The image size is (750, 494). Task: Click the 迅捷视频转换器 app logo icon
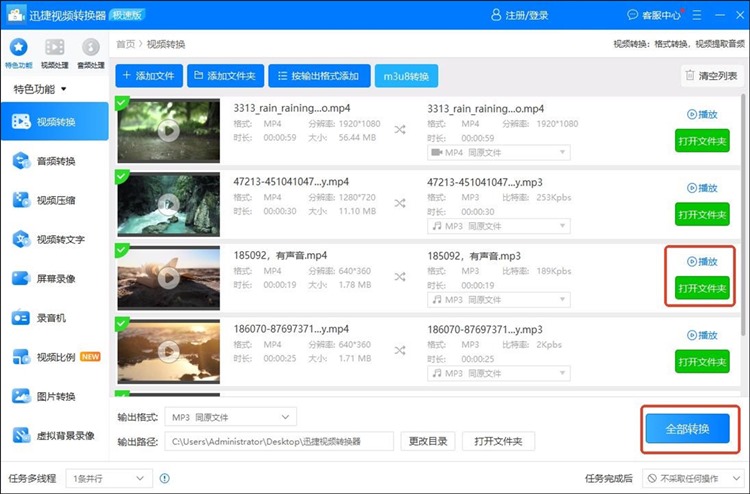[16, 15]
